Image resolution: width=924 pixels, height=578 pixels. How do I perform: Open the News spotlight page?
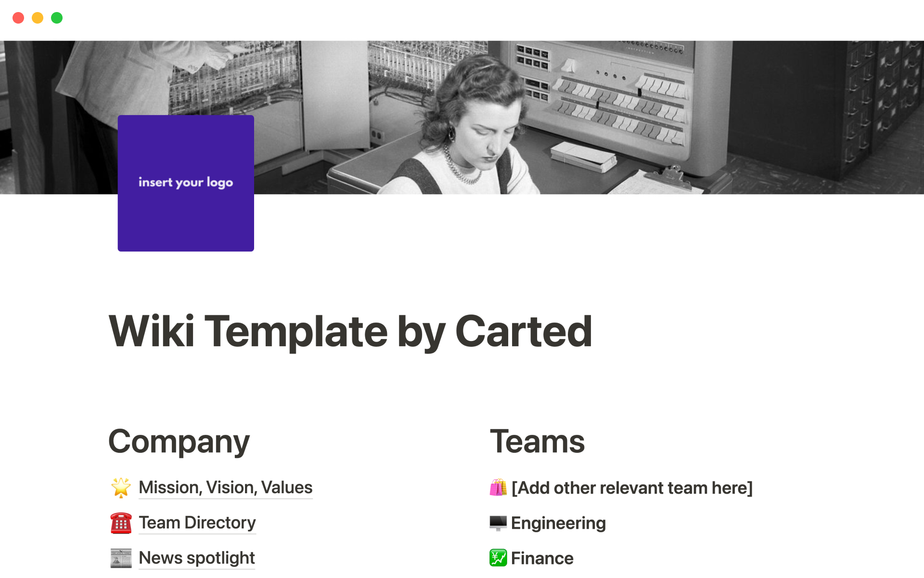coord(196,558)
